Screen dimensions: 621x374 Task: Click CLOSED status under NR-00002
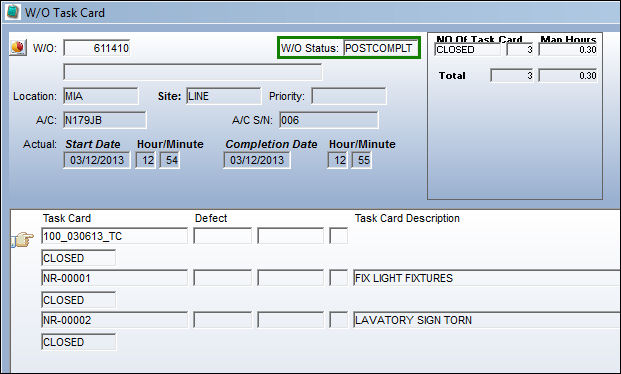click(78, 342)
